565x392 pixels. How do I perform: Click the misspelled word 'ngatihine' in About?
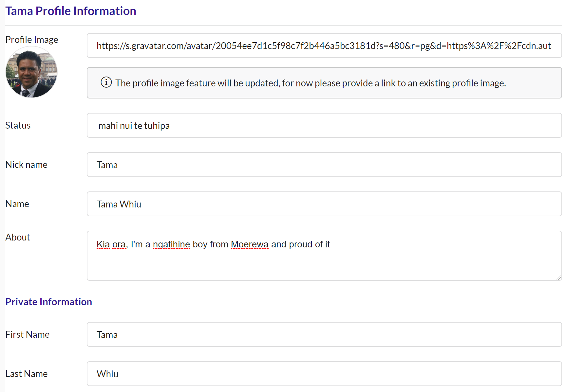click(171, 244)
